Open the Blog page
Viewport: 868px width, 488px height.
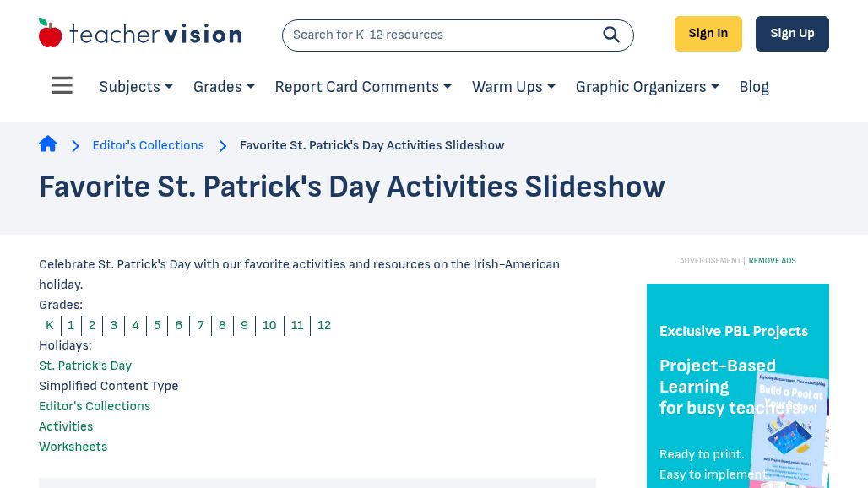[753, 87]
